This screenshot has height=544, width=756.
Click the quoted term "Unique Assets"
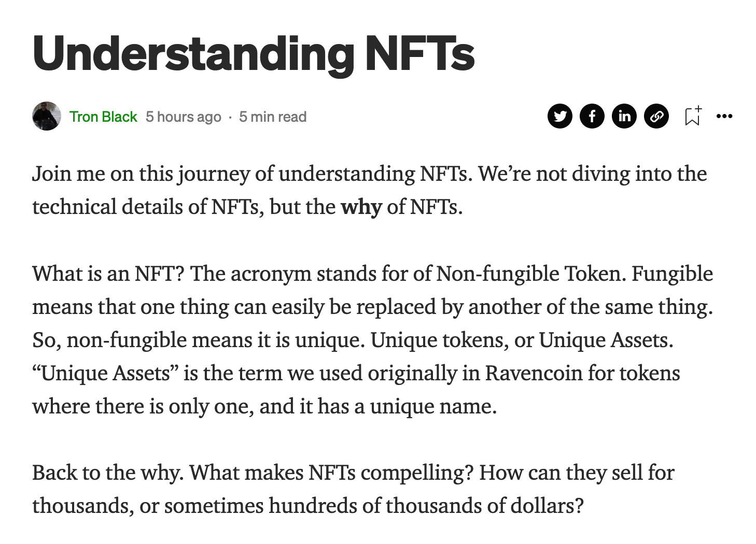105,373
